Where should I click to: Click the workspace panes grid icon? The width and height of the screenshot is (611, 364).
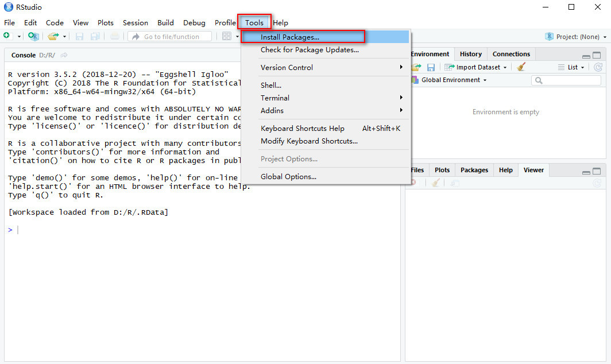click(227, 36)
